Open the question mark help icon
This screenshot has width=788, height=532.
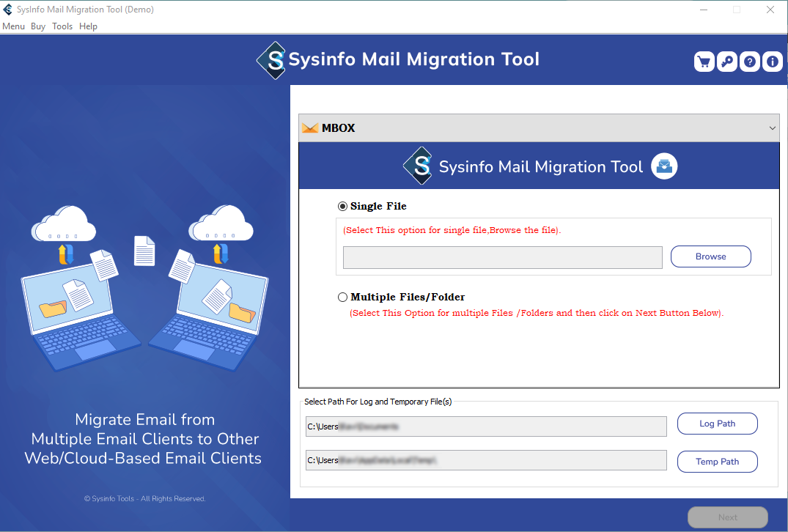click(x=749, y=62)
